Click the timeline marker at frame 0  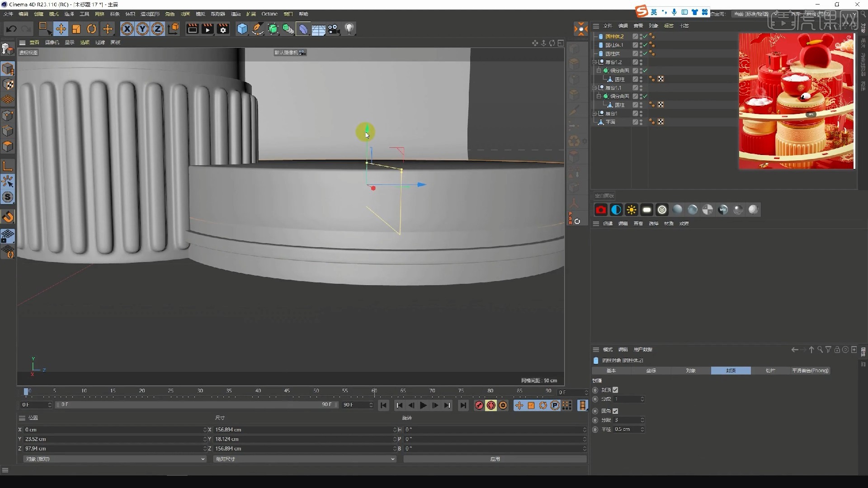[x=26, y=391]
